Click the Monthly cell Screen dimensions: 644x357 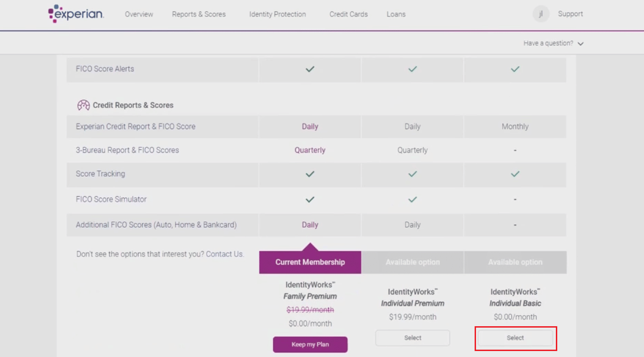(x=515, y=126)
